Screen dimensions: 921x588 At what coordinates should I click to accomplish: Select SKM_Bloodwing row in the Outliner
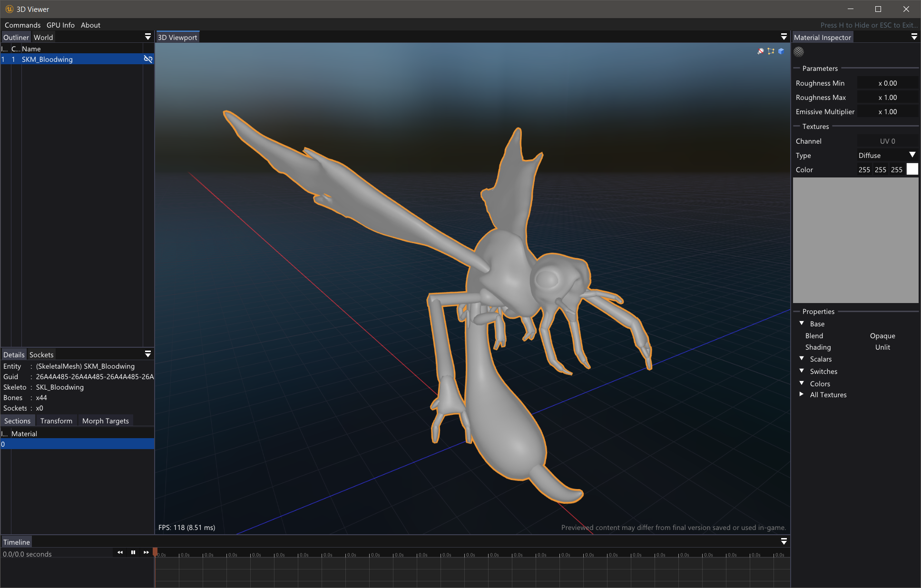coord(77,59)
